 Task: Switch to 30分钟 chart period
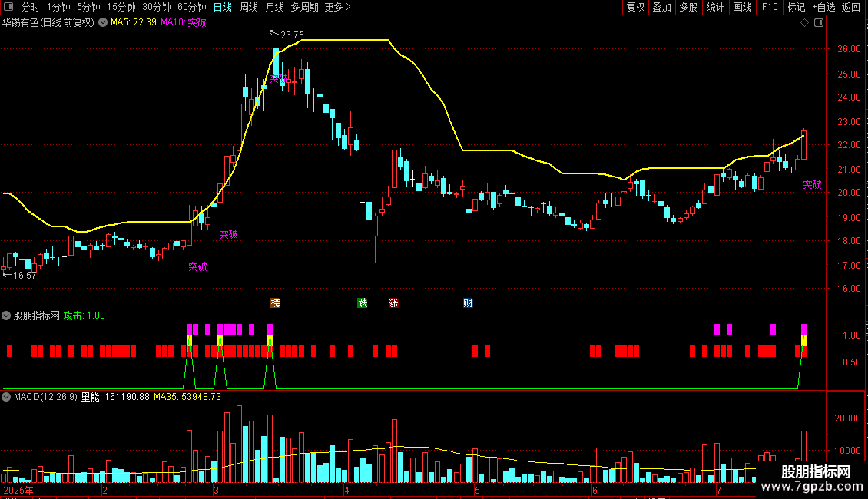(157, 7)
